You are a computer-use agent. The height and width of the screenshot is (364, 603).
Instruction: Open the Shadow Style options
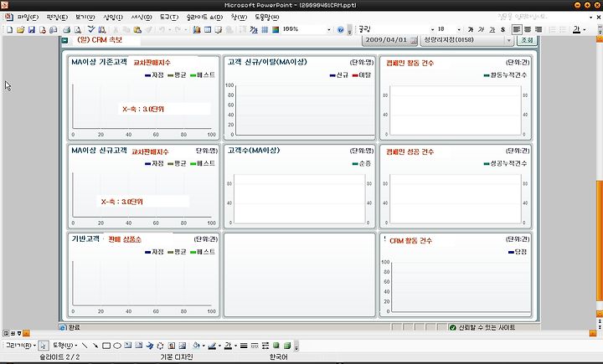point(276,346)
